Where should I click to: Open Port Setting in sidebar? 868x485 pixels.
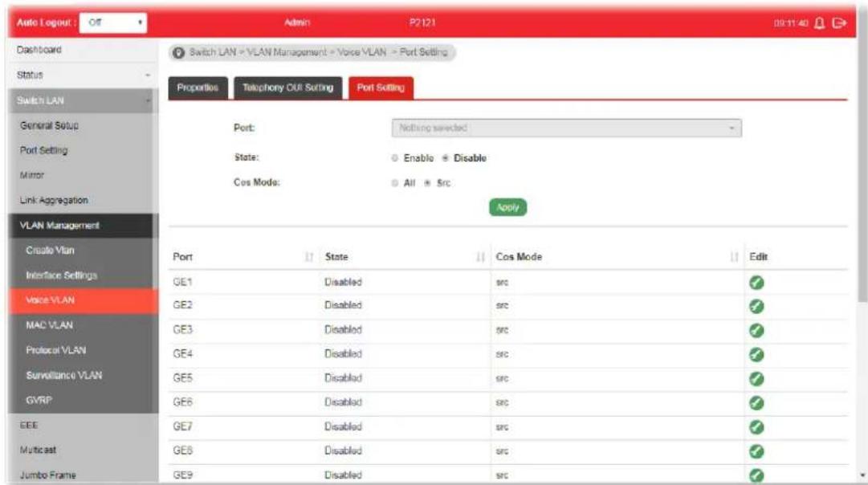[x=81, y=151]
